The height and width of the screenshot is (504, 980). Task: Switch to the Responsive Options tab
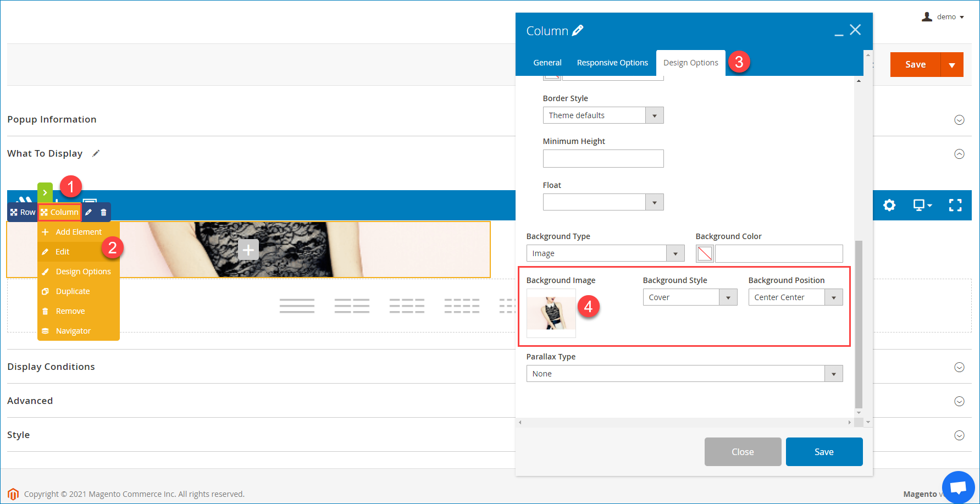[x=612, y=63]
